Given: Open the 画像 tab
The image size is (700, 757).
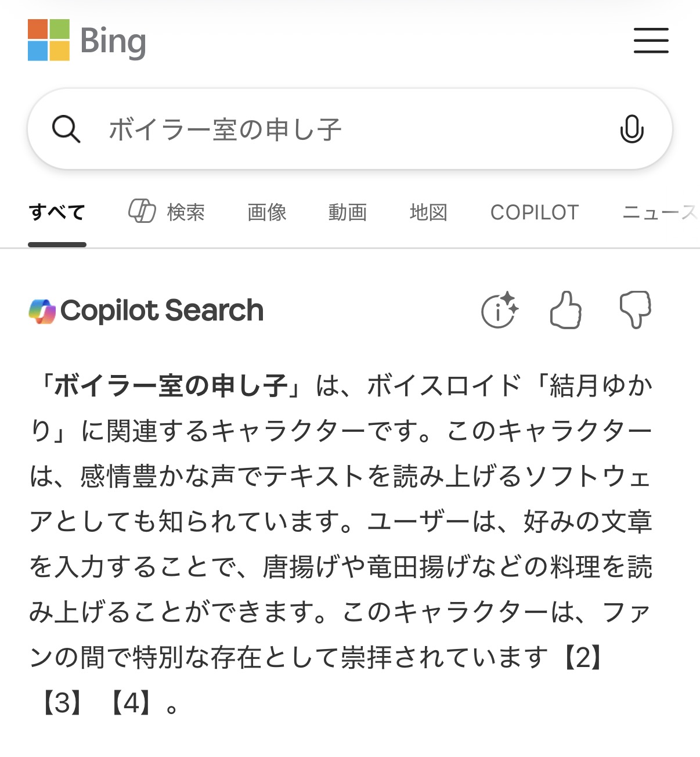Looking at the screenshot, I should click(267, 212).
